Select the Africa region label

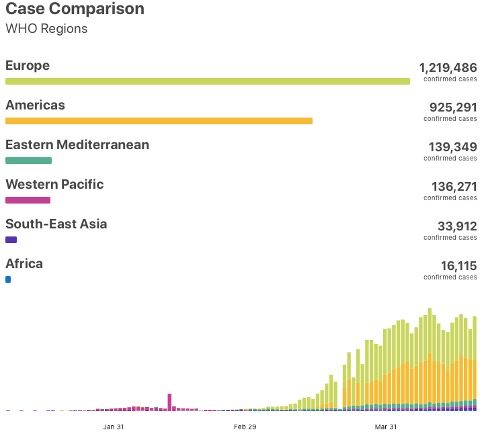coord(24,264)
